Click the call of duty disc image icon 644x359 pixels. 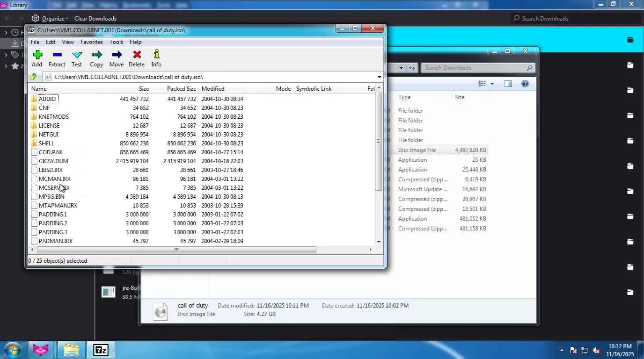click(x=160, y=311)
